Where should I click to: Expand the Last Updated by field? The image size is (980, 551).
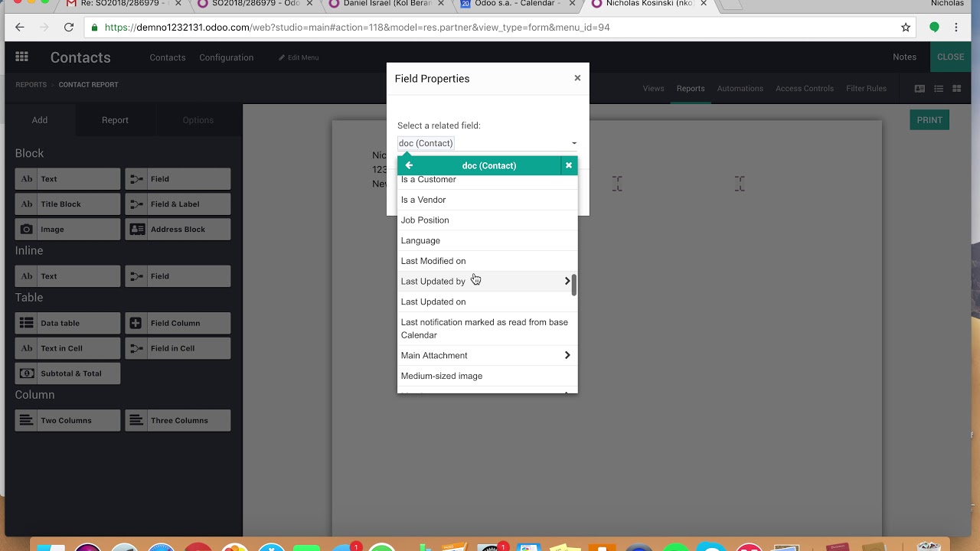coord(567,281)
